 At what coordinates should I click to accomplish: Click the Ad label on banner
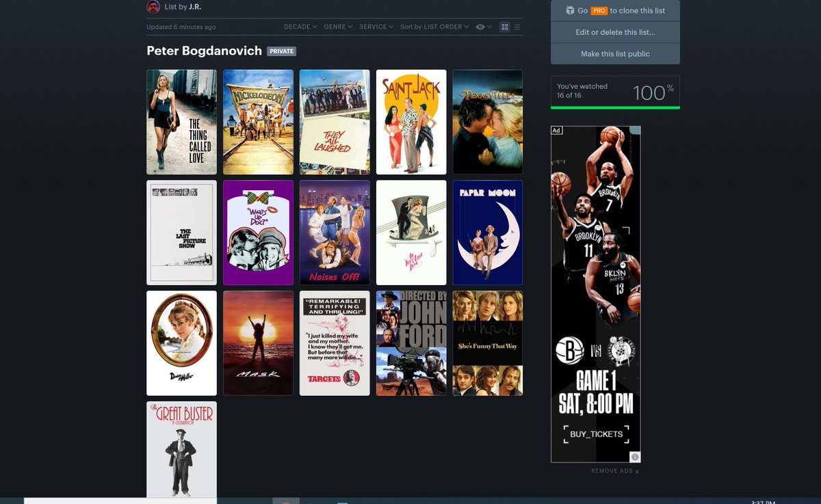click(557, 130)
